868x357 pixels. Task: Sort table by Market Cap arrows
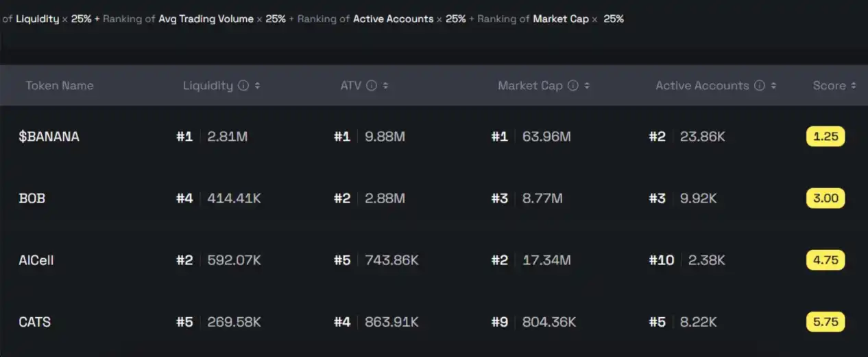pos(587,86)
